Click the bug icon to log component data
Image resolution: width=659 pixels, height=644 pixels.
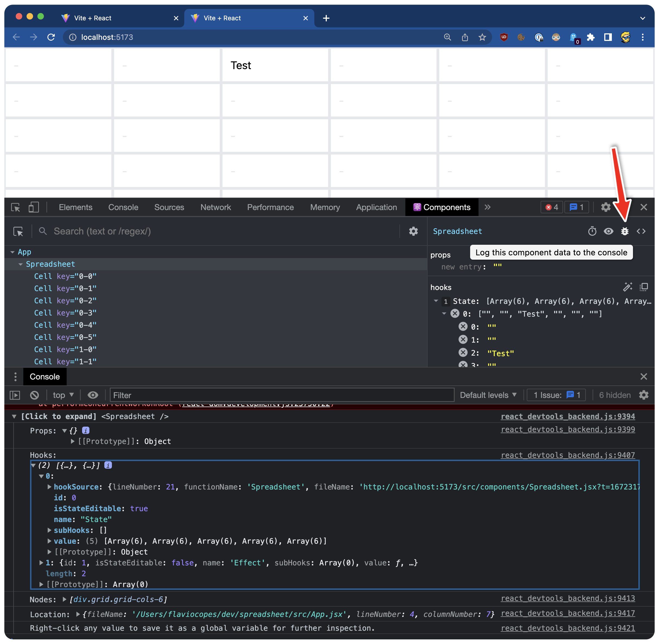tap(625, 231)
